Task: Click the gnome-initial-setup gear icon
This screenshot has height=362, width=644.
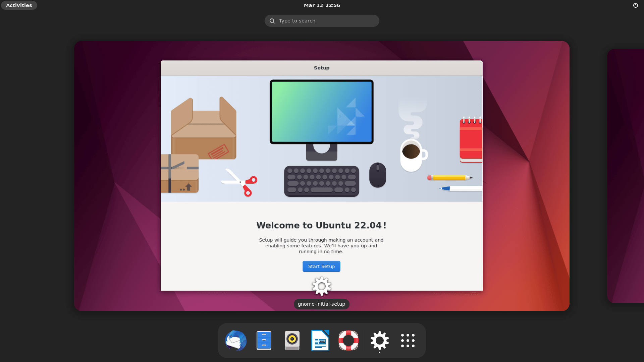Action: pos(321,287)
